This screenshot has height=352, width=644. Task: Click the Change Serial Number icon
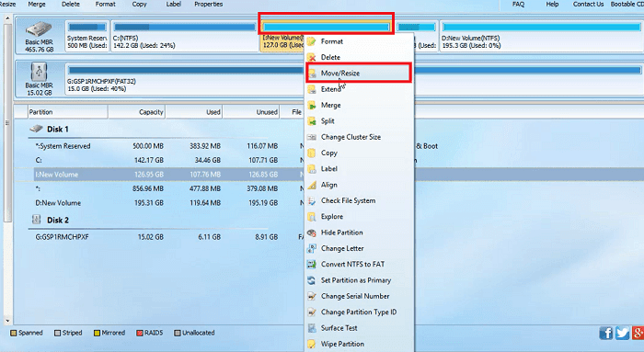tap(312, 296)
